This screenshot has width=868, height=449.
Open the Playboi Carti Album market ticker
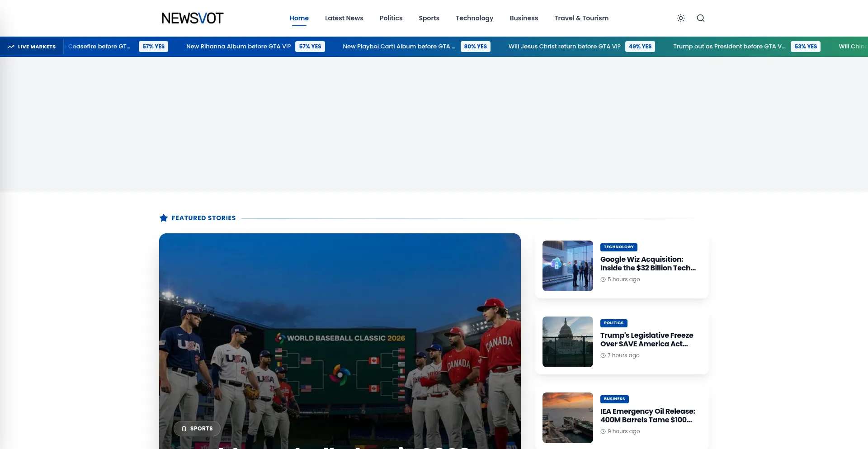click(x=399, y=47)
